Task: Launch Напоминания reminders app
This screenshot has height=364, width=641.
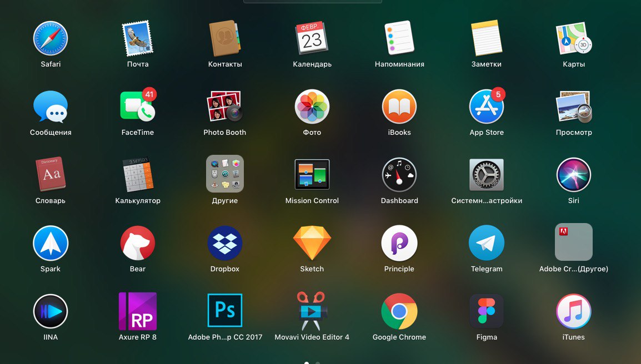Action: tap(399, 38)
